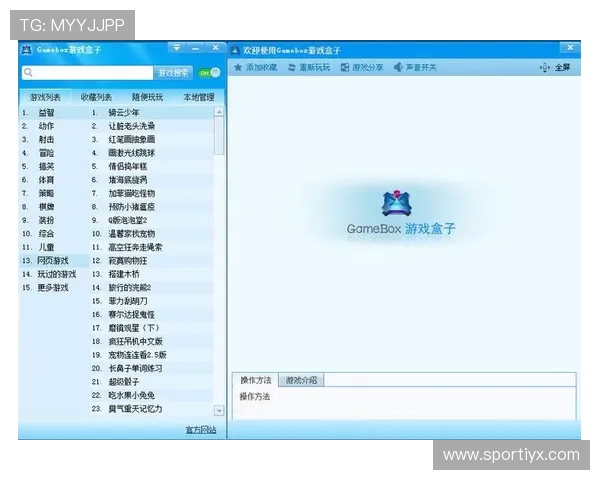
Task: Choose game 16. 赛尔达捉鬼怪
Action: pos(152,314)
